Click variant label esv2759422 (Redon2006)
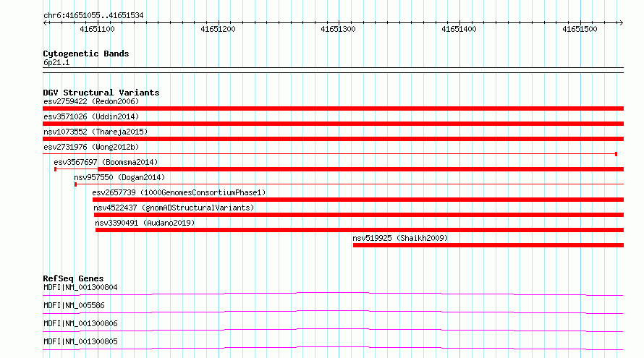644x358 pixels. click(x=91, y=101)
